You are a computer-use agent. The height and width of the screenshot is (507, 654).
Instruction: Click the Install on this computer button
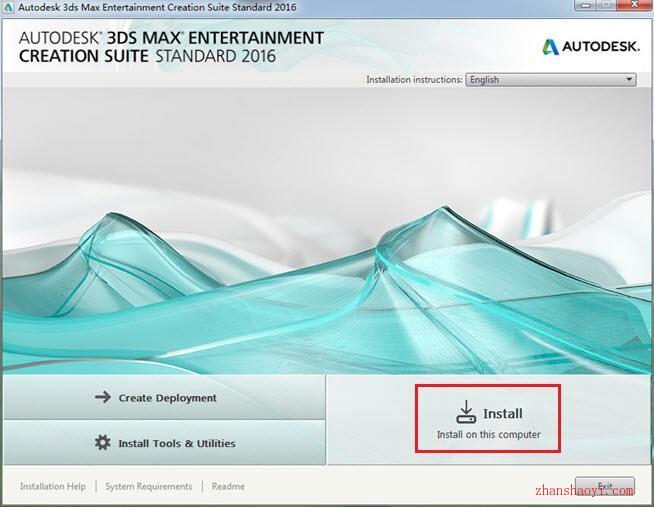pos(488,418)
